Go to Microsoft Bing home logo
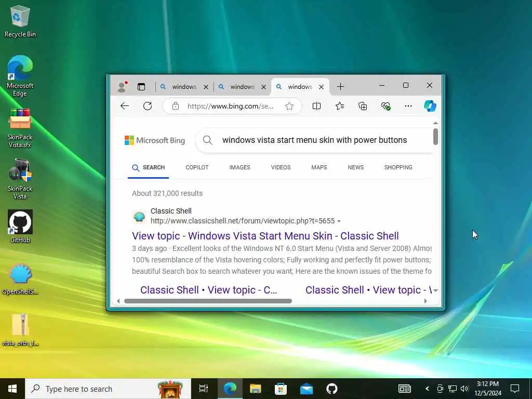Screen dimensions: 532x399 (x=155, y=140)
